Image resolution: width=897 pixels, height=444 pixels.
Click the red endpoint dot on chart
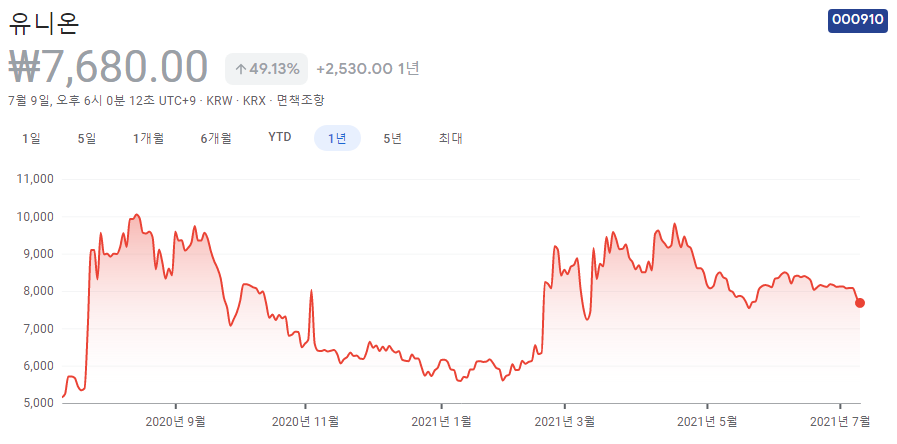pyautogui.click(x=859, y=303)
